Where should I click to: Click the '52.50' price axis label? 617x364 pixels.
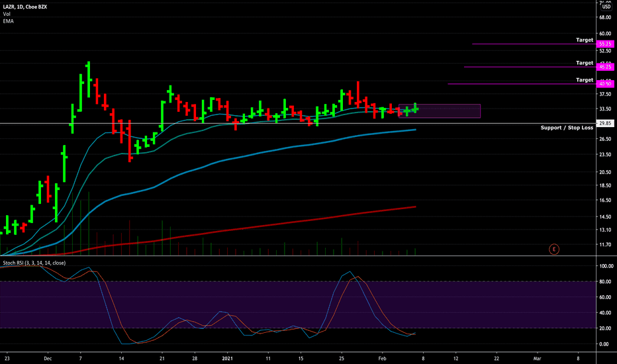pos(605,51)
